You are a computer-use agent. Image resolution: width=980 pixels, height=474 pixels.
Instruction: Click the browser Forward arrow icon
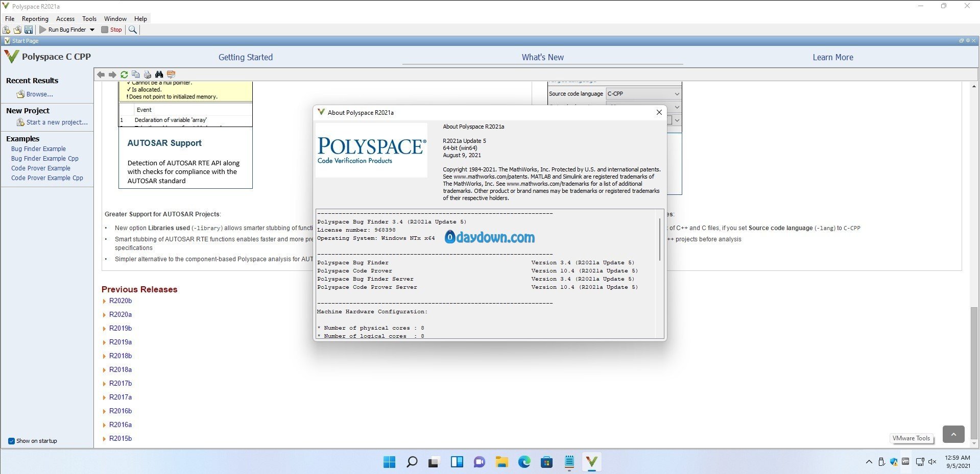[112, 74]
